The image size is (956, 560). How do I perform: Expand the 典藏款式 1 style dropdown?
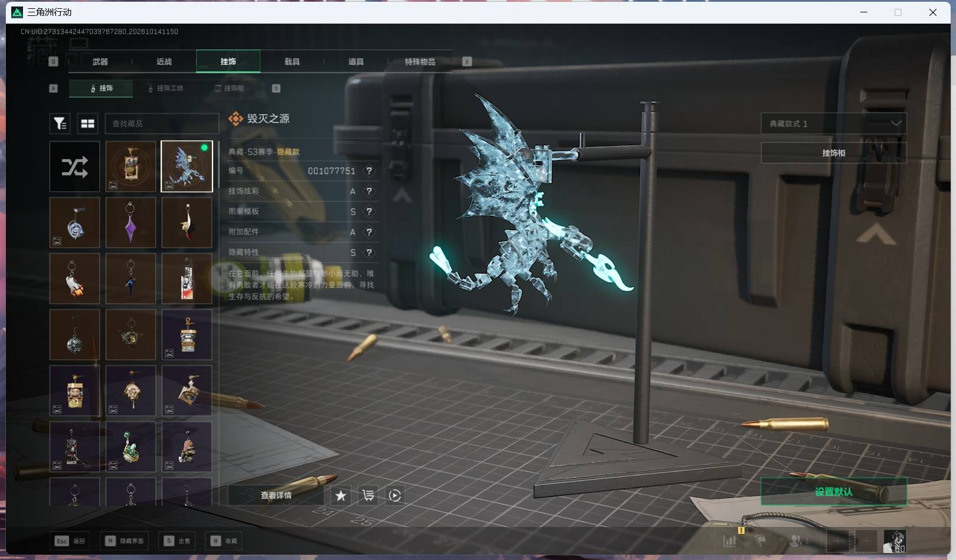(x=833, y=123)
